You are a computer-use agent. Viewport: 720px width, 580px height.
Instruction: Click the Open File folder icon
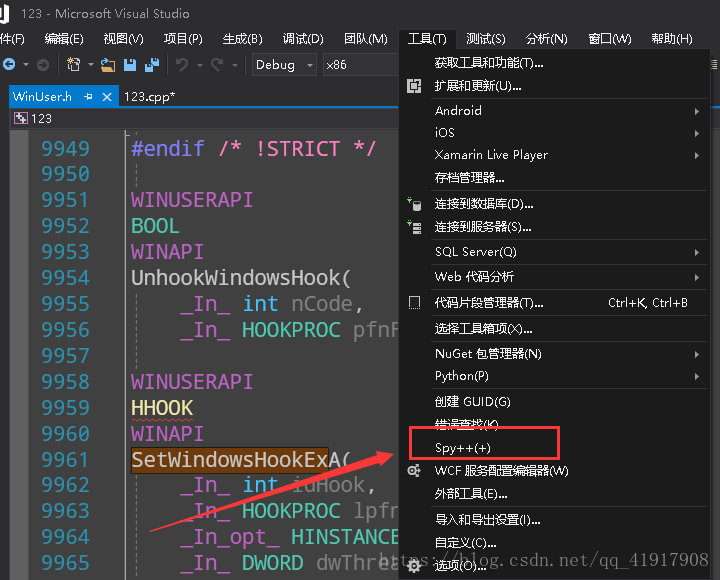pyautogui.click(x=108, y=65)
